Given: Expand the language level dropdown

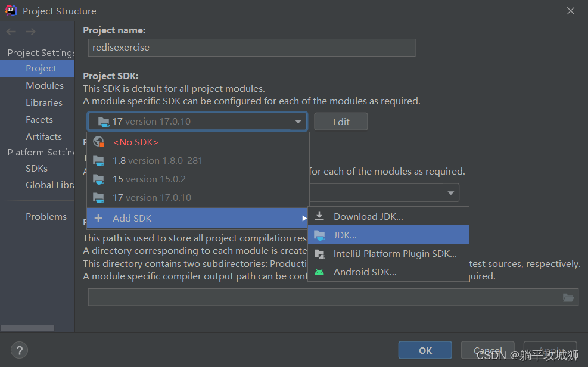Looking at the screenshot, I should [x=450, y=193].
